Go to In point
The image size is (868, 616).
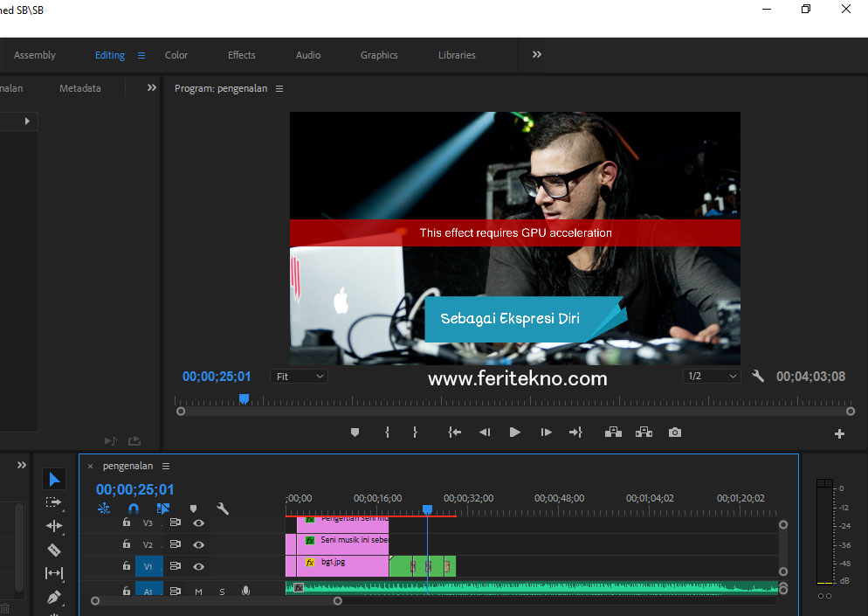point(454,433)
